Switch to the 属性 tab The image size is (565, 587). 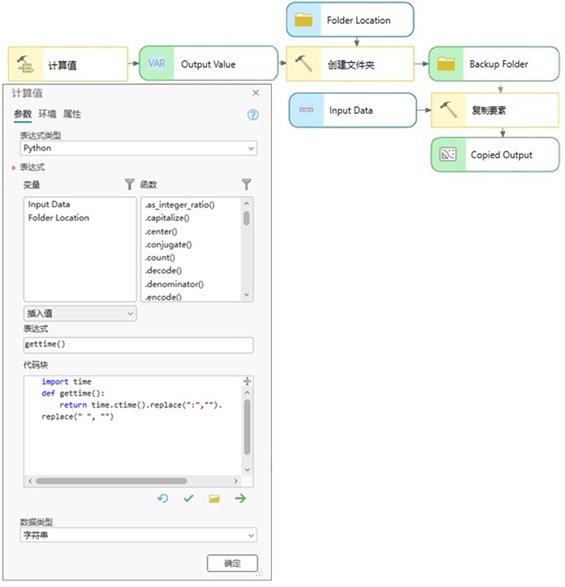point(72,114)
